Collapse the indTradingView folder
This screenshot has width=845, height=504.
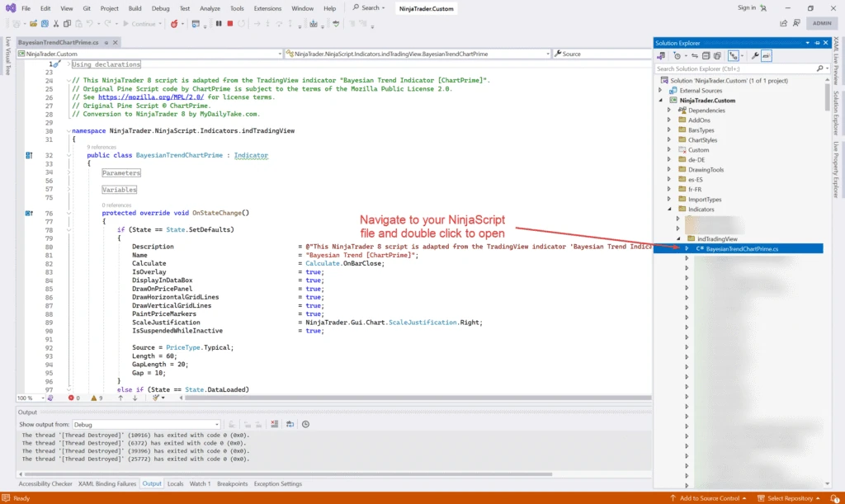point(678,239)
